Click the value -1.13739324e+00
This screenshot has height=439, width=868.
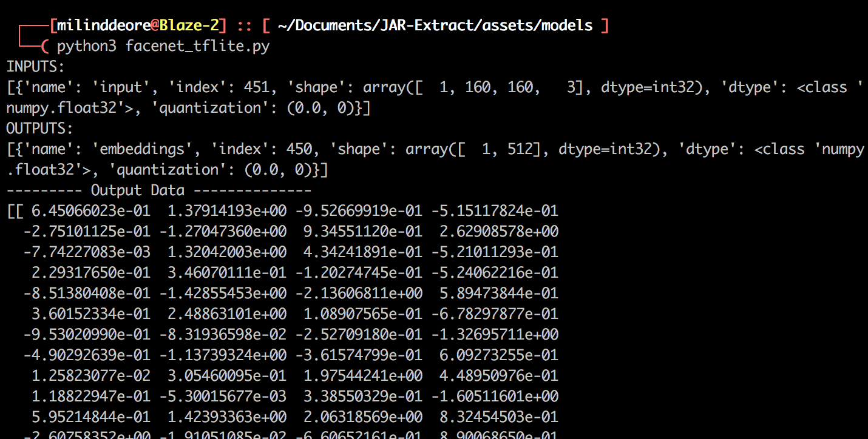(223, 355)
